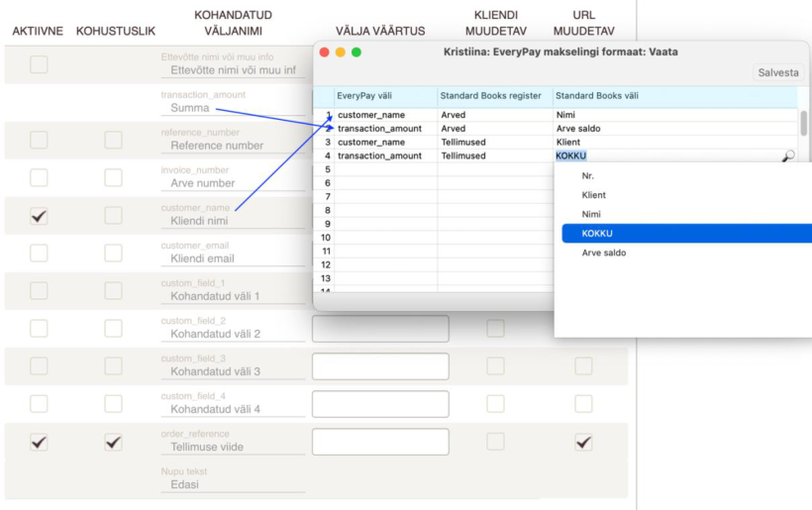Click value field for Kohandatud väli 3
This screenshot has height=510, width=812.
[380, 366]
